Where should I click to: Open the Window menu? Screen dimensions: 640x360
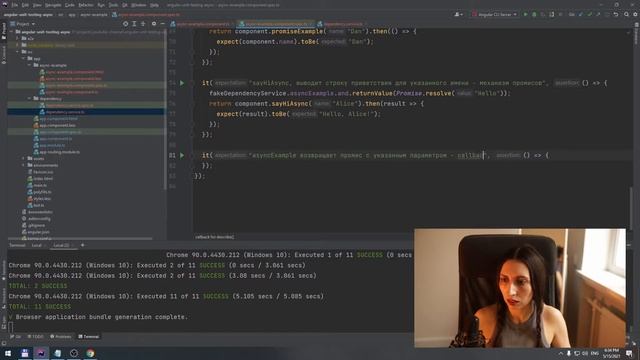pyautogui.click(x=139, y=5)
